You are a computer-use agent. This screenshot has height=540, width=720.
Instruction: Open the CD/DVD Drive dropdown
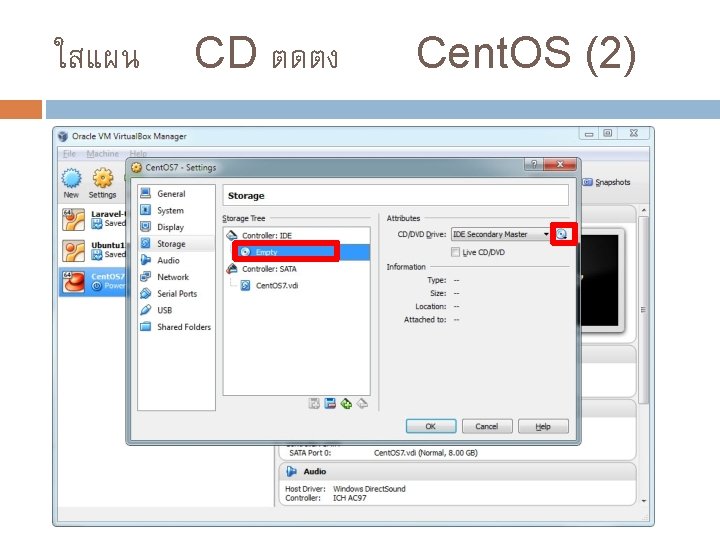click(x=501, y=234)
